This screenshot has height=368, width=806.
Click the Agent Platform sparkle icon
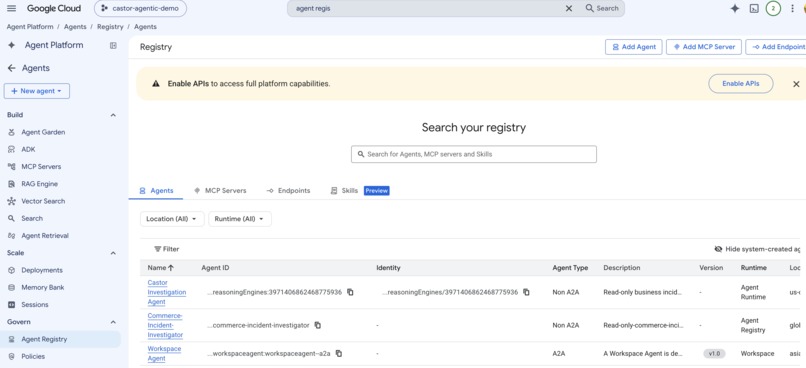coord(11,45)
